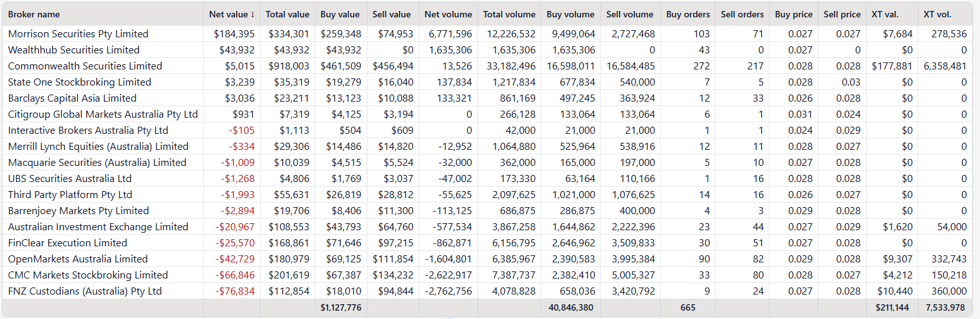This screenshot has height=319, width=980.
Task: Sort by Sell orders column header
Action: (x=742, y=14)
